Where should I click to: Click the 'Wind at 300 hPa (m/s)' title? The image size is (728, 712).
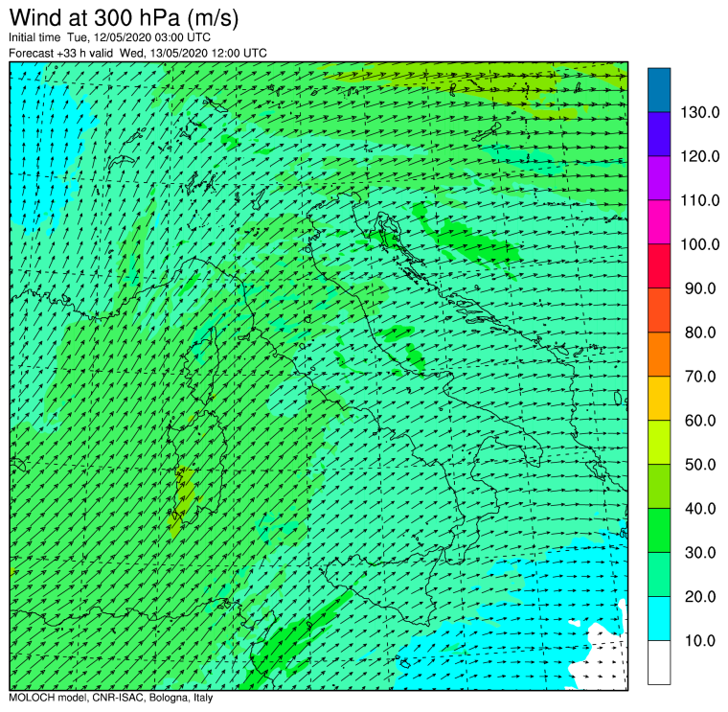pyautogui.click(x=124, y=18)
